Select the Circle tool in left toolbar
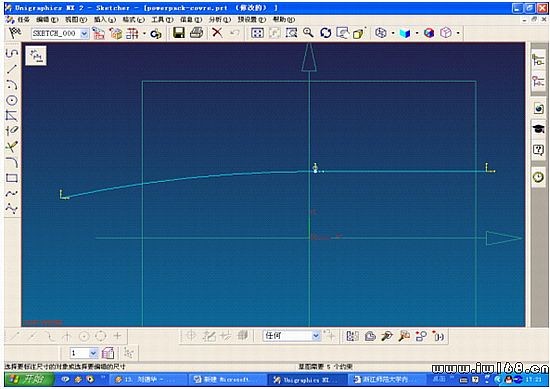This screenshot has width=550, height=389. point(12,100)
